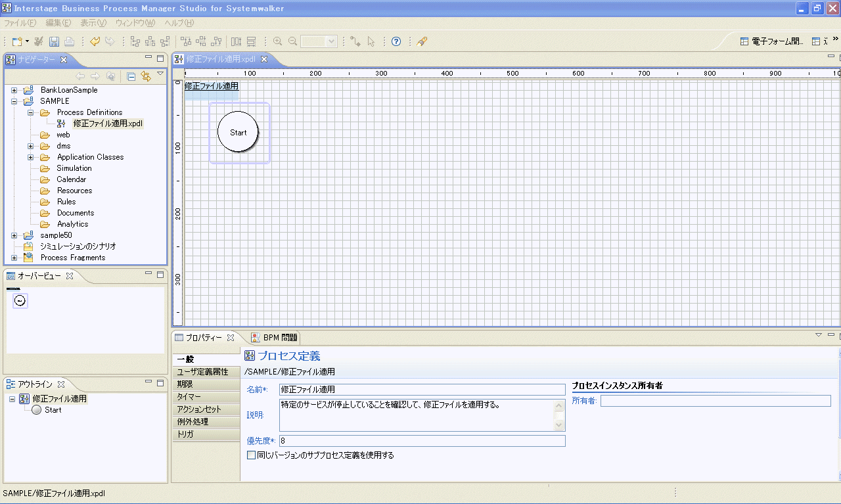841x504 pixels.
Task: Open the ユーザ定義属性 properties section
Action: [x=206, y=372]
